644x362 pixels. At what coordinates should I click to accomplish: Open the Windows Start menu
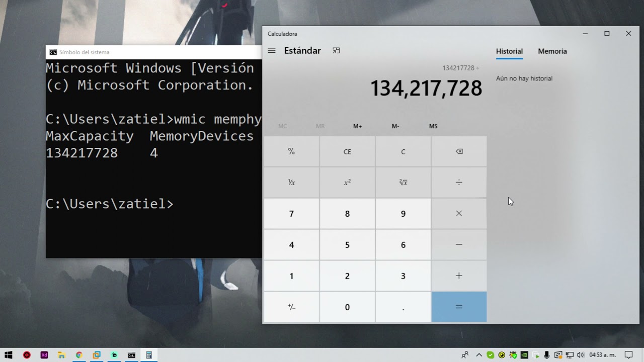(x=9, y=355)
